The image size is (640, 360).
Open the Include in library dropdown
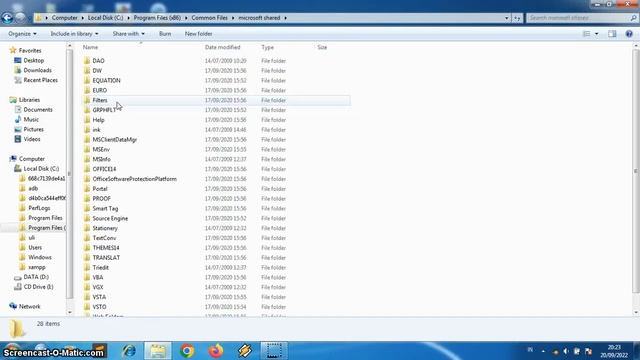click(x=74, y=34)
